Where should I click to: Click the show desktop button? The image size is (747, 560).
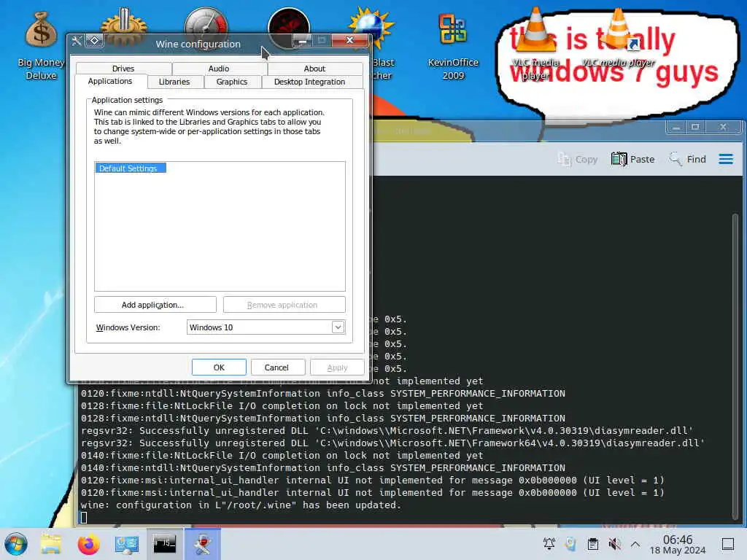click(x=728, y=544)
